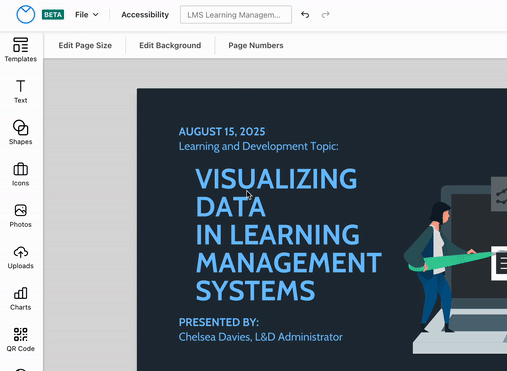Open the Templates panel
507x371 pixels.
tap(21, 50)
